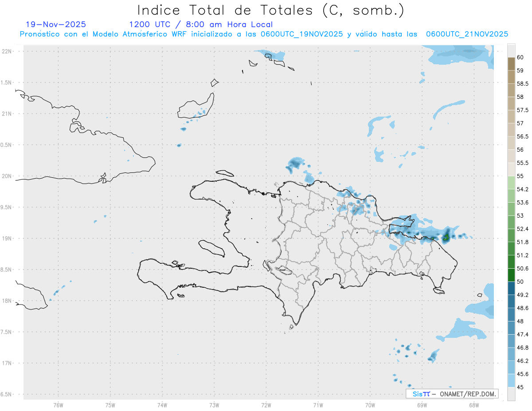Click the '75W' longitude label

pyautogui.click(x=110, y=405)
